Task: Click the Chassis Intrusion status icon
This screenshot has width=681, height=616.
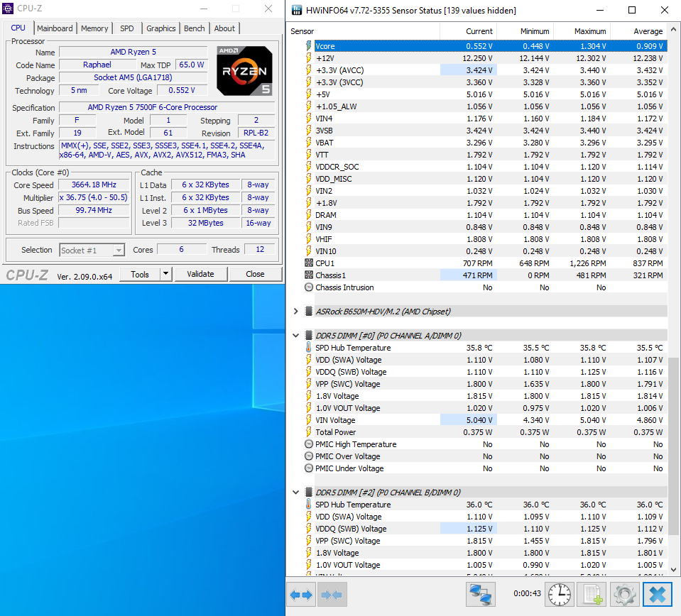Action: point(308,287)
